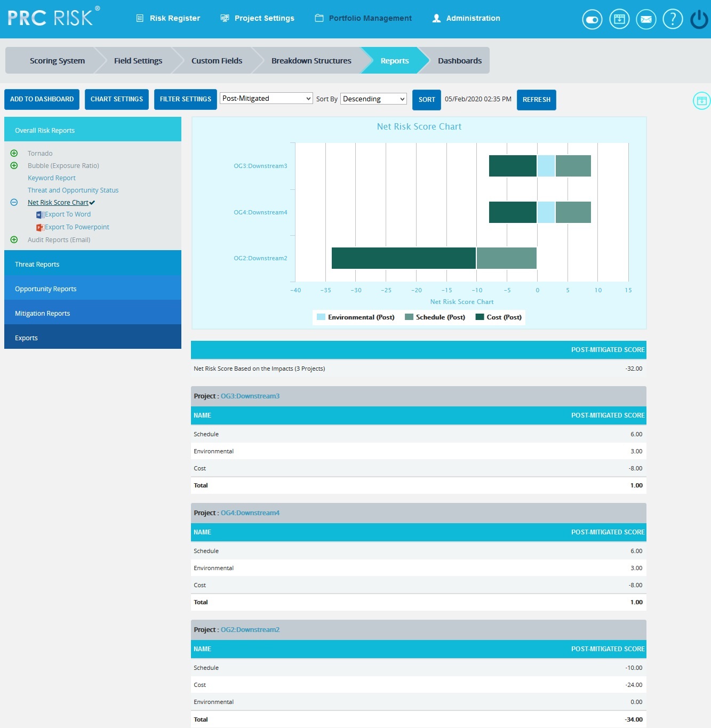The height and width of the screenshot is (728, 711).
Task: Expand the Tornado report entry
Action: (x=14, y=153)
